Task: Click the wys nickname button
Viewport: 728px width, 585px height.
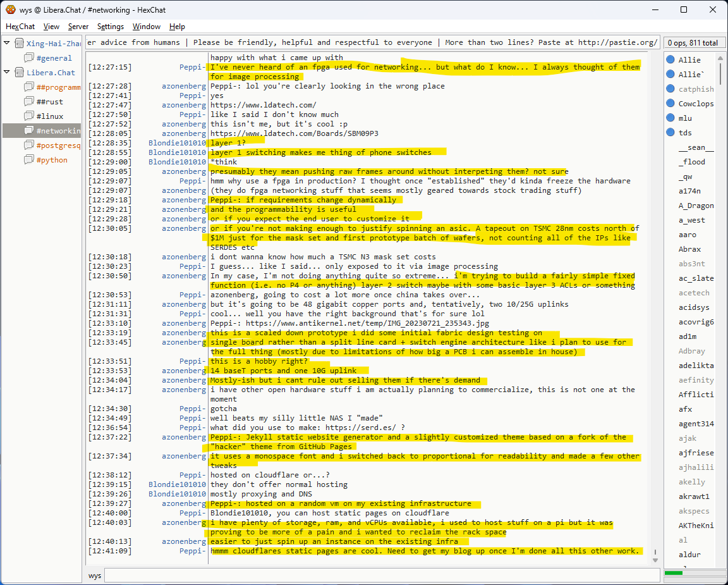Action: click(x=95, y=576)
